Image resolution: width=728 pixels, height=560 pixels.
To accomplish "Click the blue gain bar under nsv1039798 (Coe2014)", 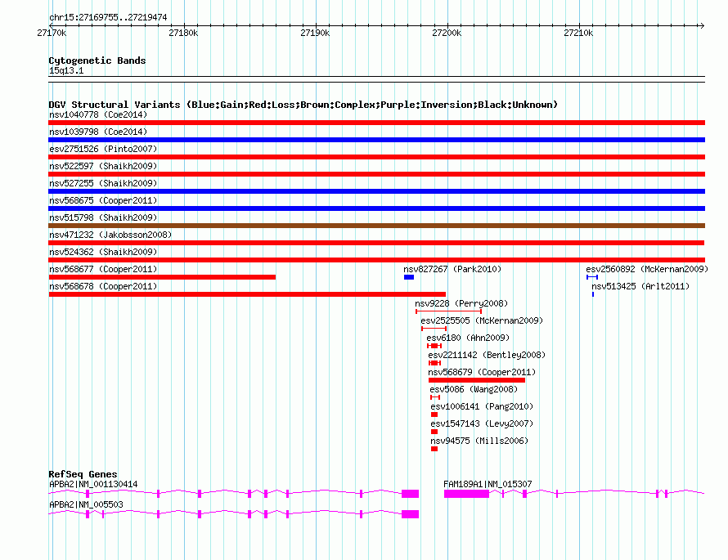I will click(x=376, y=140).
